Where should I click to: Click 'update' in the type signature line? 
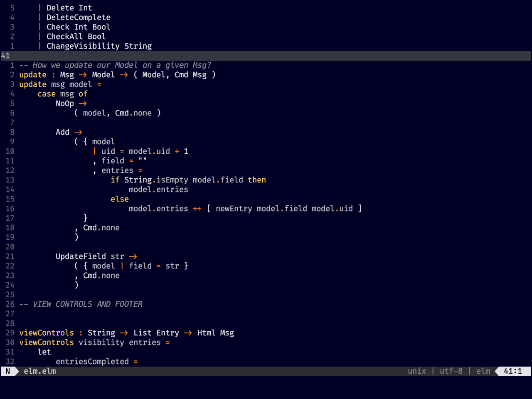coord(33,75)
